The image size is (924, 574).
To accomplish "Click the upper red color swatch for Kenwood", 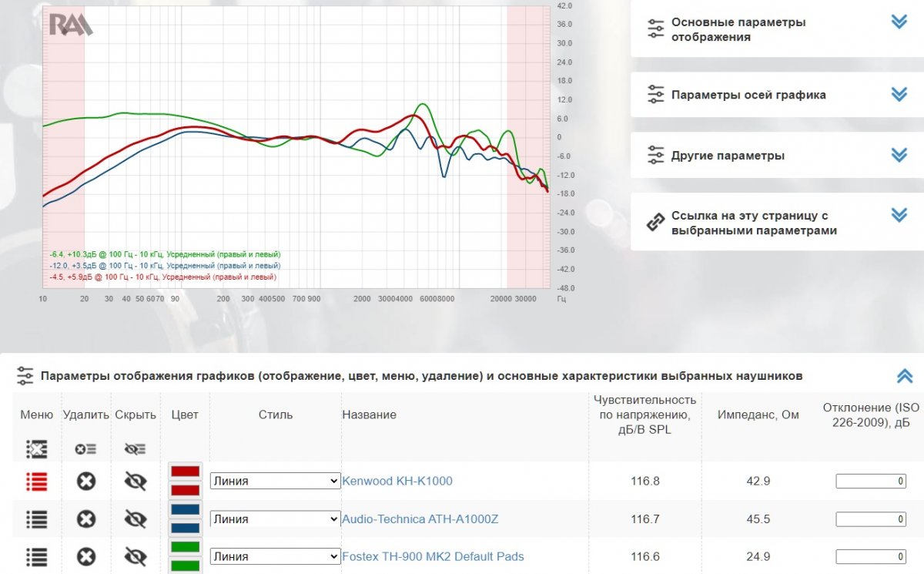I will 185,472.
